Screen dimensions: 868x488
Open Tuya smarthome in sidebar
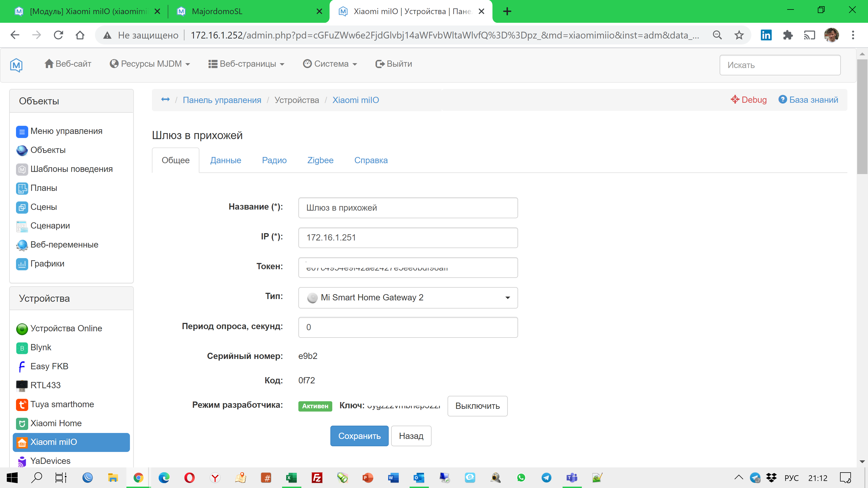click(x=62, y=404)
